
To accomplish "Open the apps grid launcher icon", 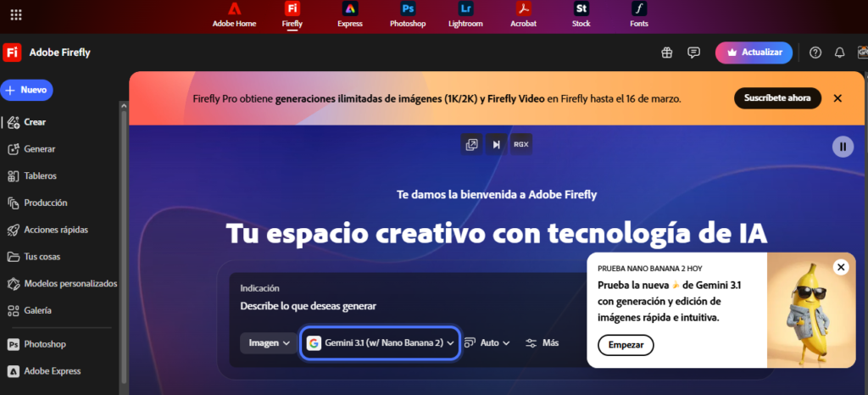I will click(x=16, y=14).
